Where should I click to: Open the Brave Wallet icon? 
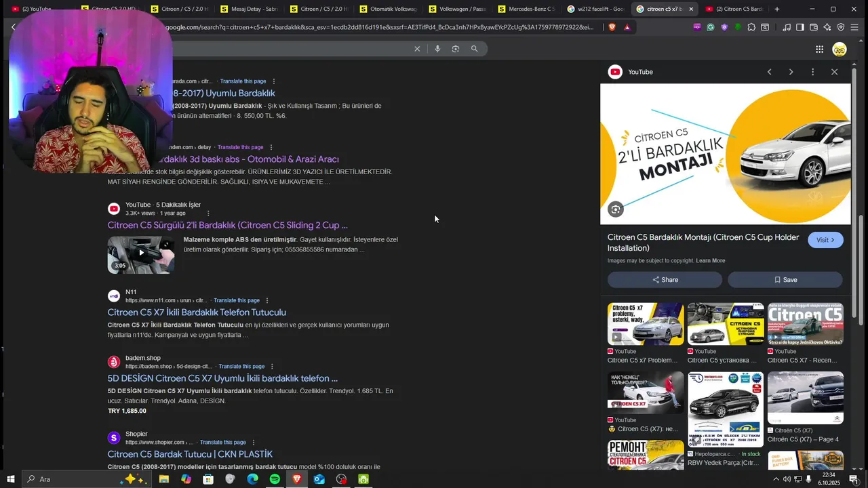(x=814, y=27)
